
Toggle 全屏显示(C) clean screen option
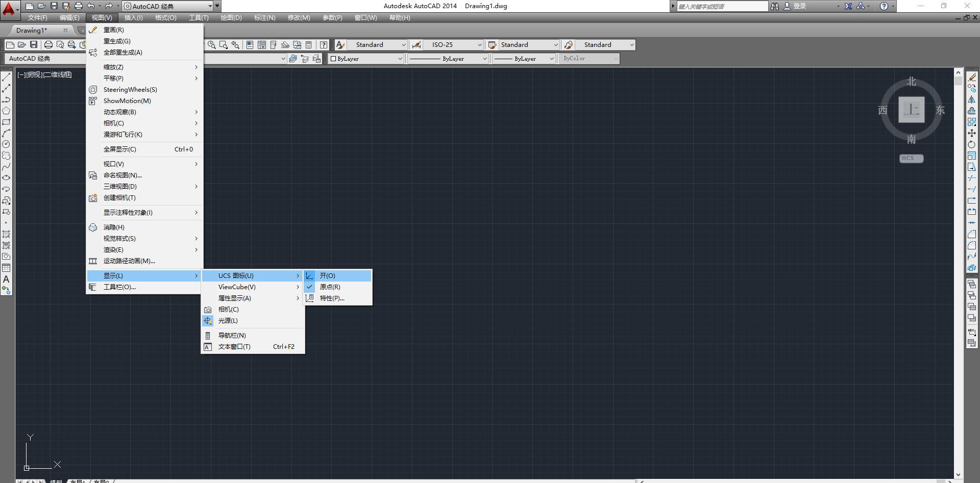[x=144, y=149]
